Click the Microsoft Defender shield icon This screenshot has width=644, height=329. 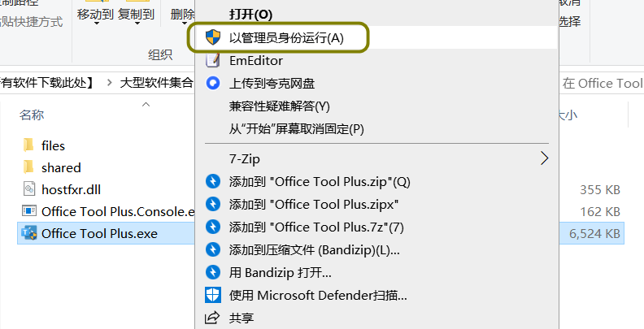click(213, 295)
